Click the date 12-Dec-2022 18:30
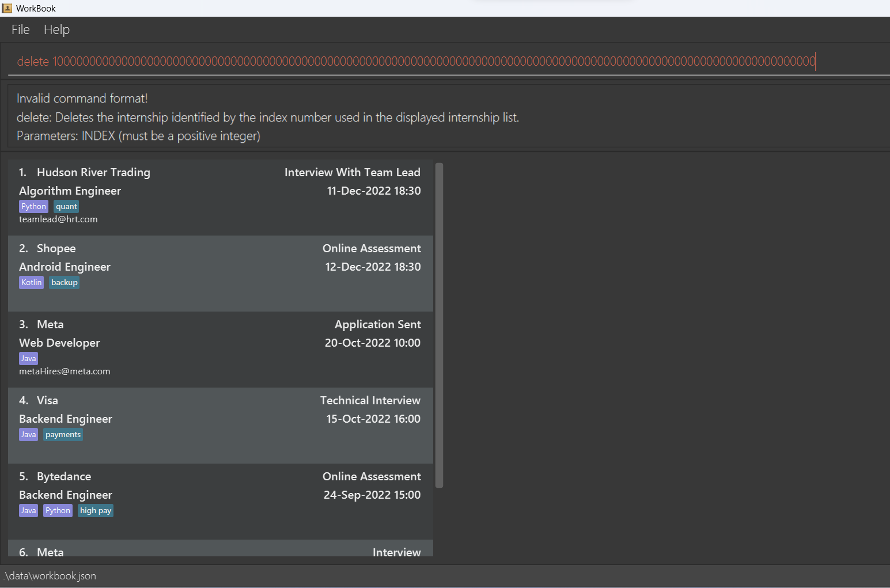Viewport: 890px width, 588px height. (373, 267)
